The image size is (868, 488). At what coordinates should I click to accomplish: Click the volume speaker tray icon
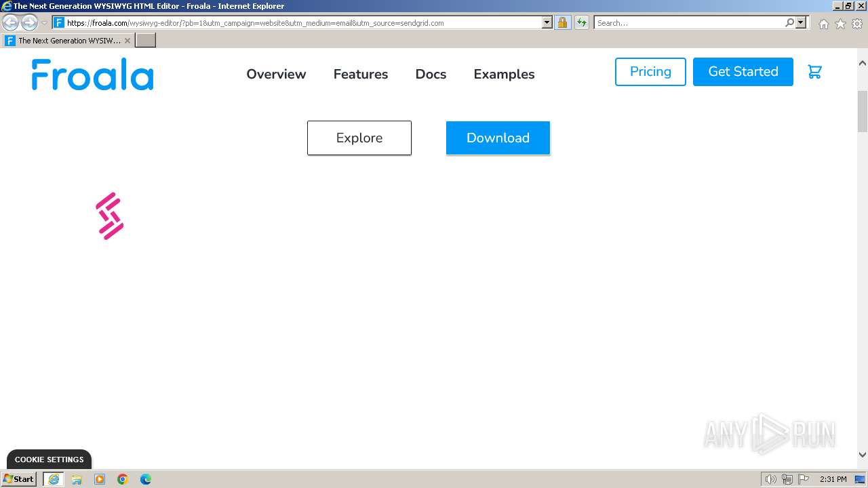pos(770,479)
